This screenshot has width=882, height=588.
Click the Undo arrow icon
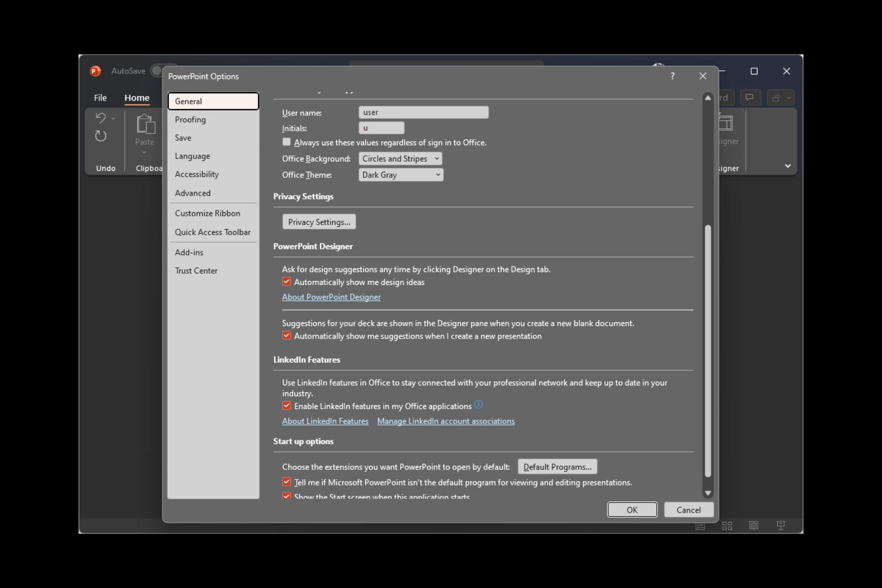coord(101,118)
